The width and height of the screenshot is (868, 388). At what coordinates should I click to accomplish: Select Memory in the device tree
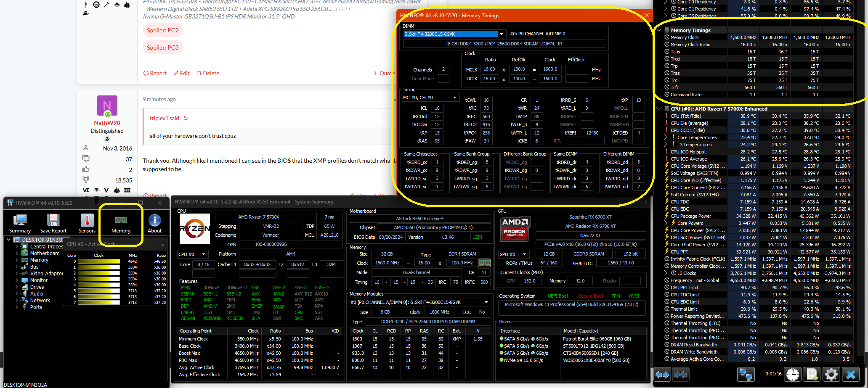[x=39, y=260]
